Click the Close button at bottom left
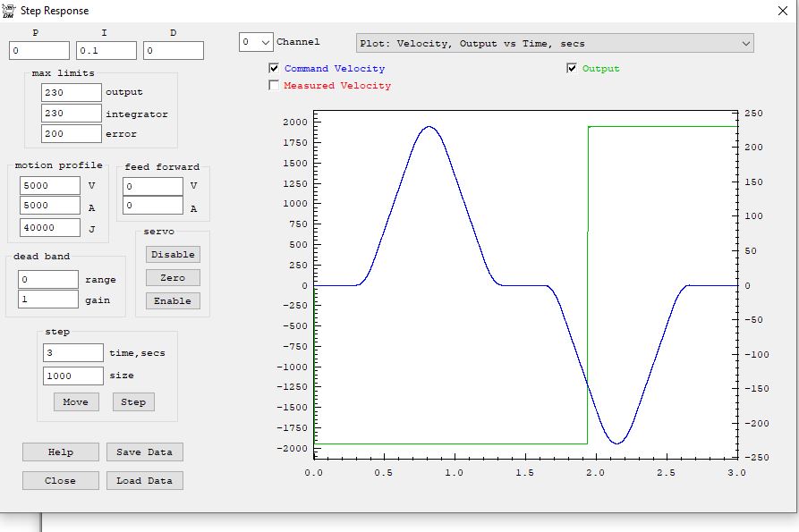This screenshot has width=799, height=532. click(60, 481)
